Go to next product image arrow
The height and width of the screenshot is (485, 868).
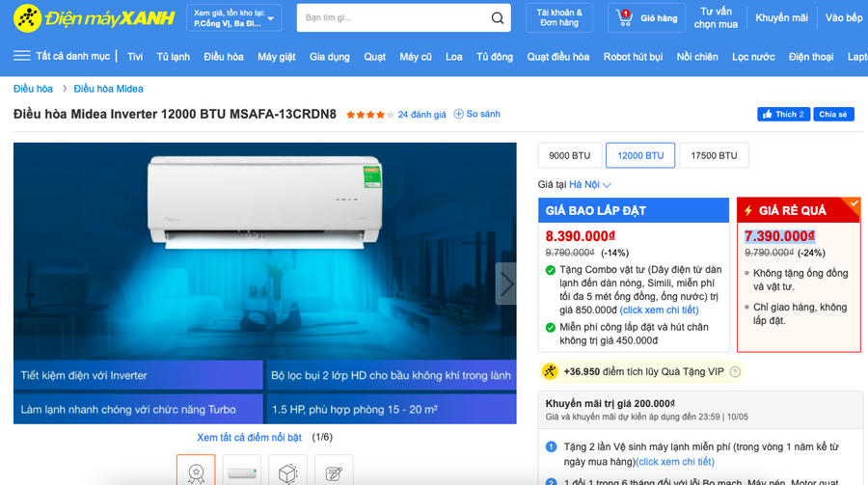click(x=506, y=283)
